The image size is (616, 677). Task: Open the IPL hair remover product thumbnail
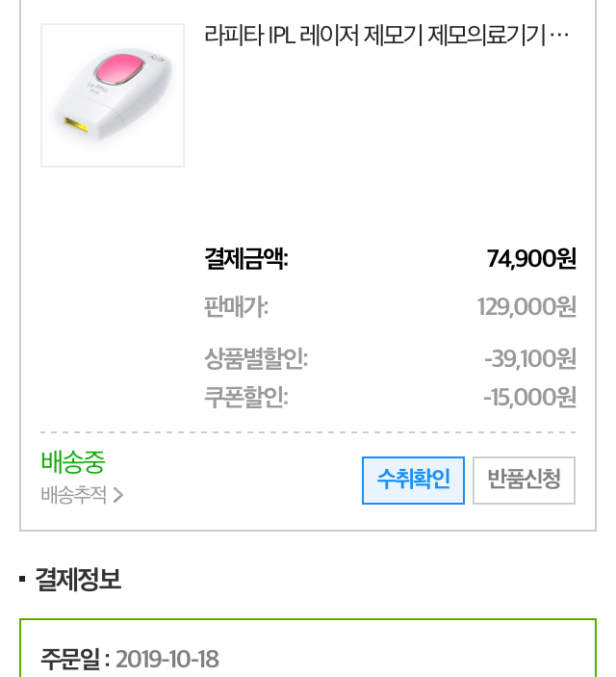(x=113, y=95)
